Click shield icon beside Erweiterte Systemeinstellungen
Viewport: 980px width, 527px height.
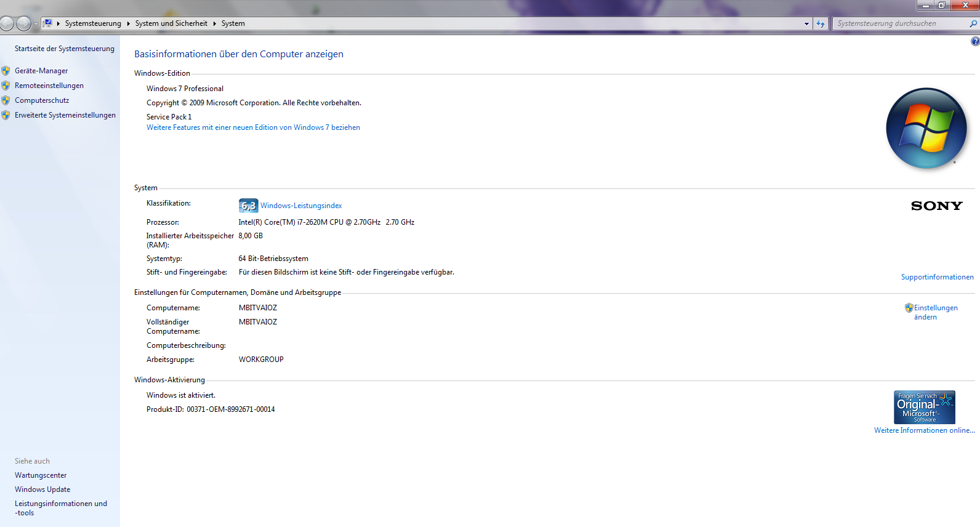tap(6, 115)
